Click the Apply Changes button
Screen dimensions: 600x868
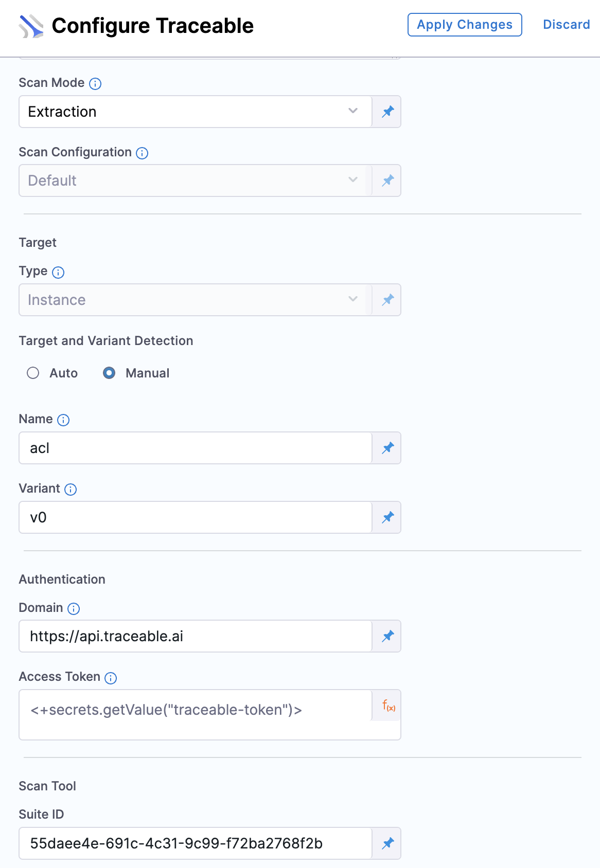pyautogui.click(x=465, y=25)
